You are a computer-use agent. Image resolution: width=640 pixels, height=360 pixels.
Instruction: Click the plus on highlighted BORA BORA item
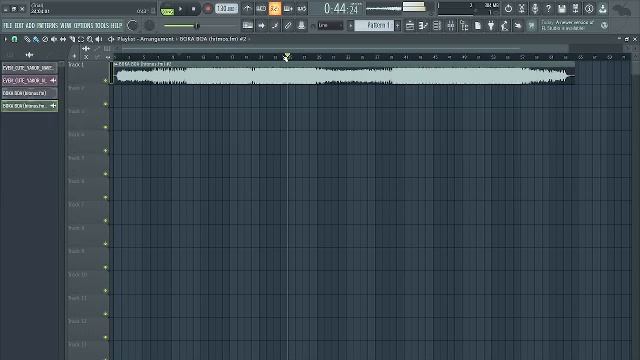tap(53, 106)
